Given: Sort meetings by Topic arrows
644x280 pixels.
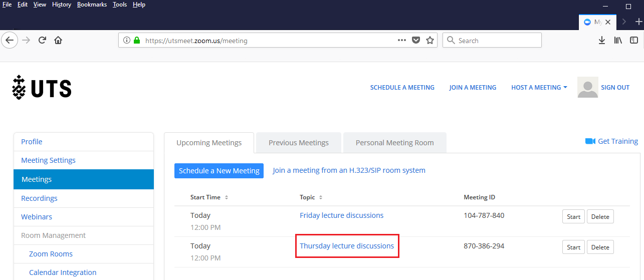Looking at the screenshot, I should [x=321, y=197].
